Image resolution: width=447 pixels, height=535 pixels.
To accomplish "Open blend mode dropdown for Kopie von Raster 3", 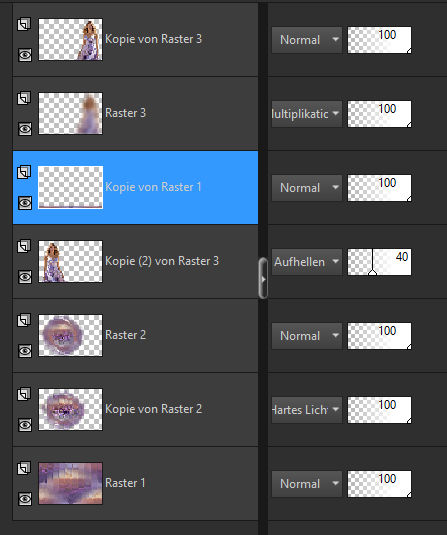I will point(307,40).
